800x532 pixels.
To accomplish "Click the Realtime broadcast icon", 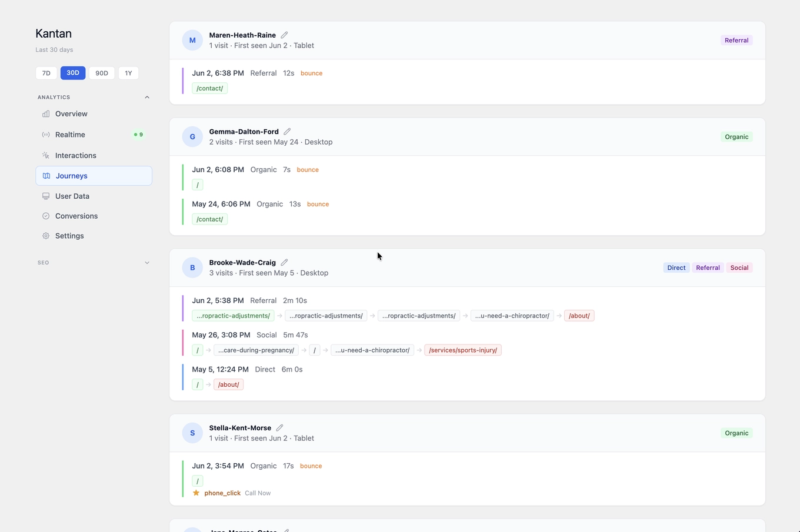I will pos(46,135).
